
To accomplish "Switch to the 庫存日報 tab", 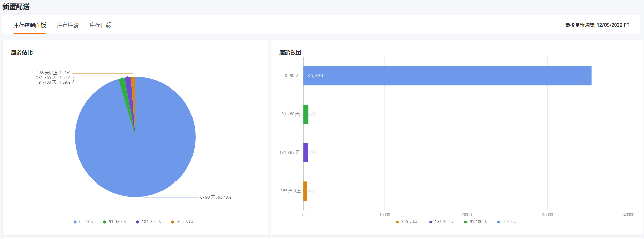I will point(101,25).
